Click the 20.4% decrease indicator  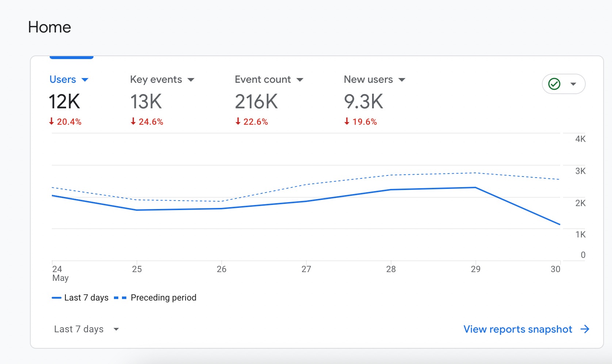pyautogui.click(x=65, y=121)
